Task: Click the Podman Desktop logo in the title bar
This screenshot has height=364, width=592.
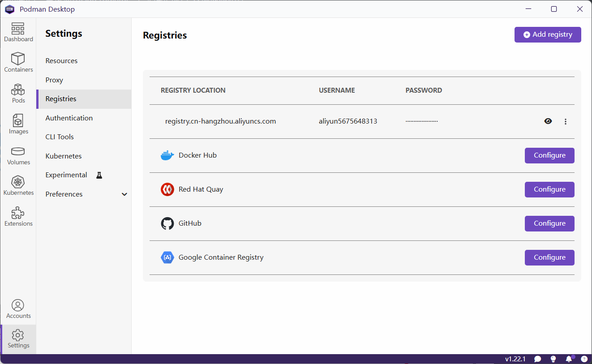Action: pyautogui.click(x=10, y=9)
